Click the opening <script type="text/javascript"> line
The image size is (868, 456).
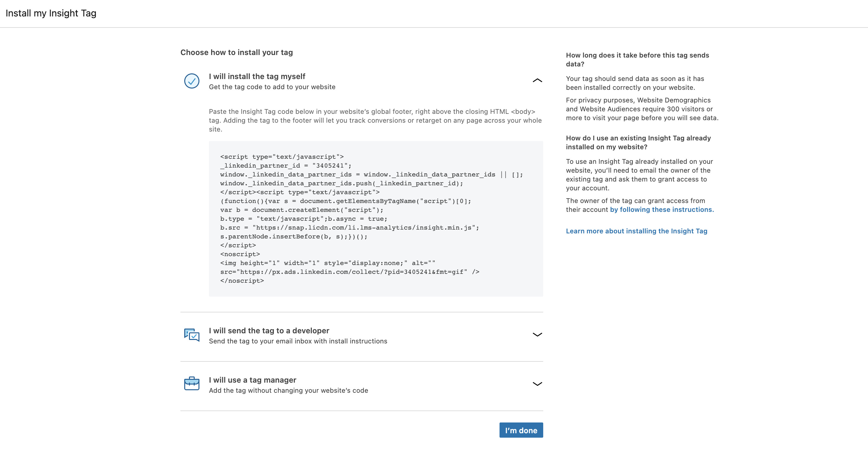(x=282, y=157)
